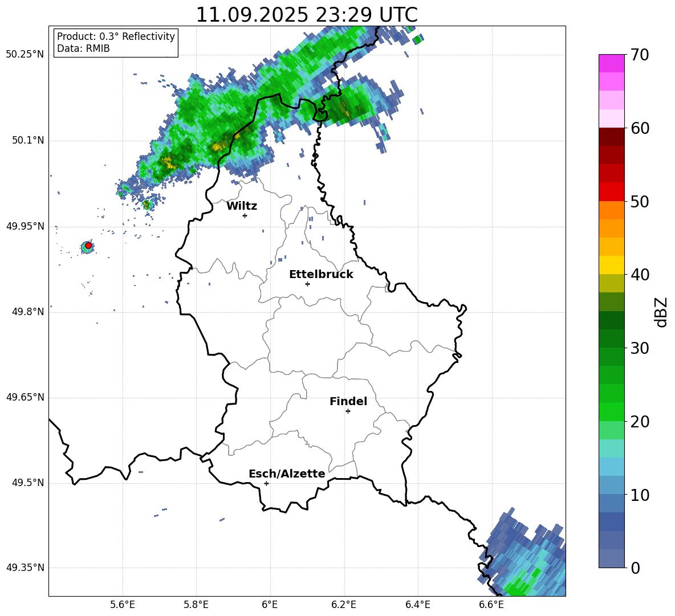Screen dimensions: 675x616
Task: Click the Wiltz city label
Action: pos(242,206)
